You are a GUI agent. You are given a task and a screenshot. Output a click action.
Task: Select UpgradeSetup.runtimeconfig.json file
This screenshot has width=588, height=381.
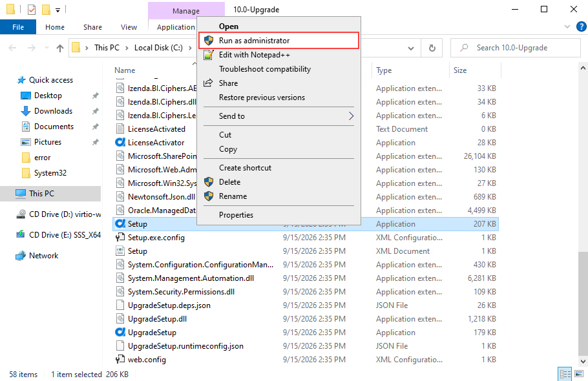185,346
